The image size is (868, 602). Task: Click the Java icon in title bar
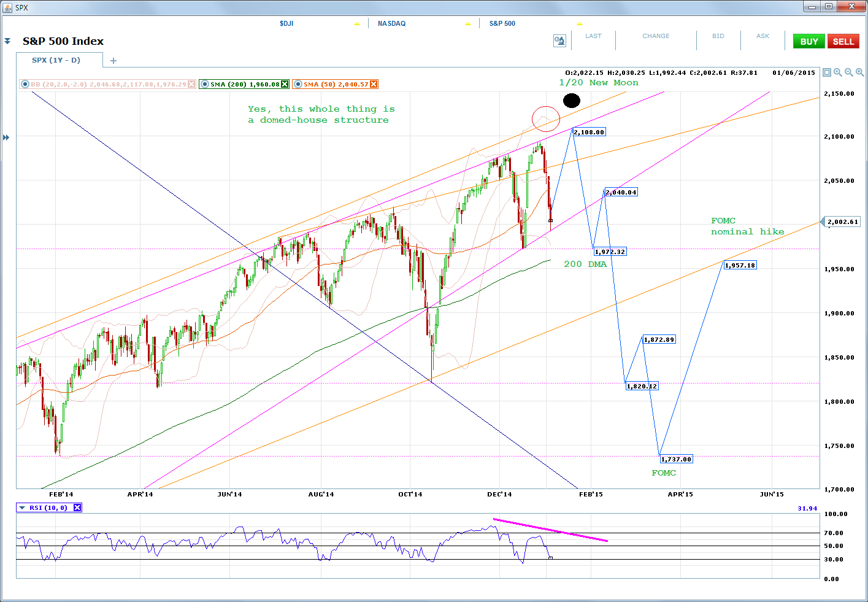tap(7, 7)
